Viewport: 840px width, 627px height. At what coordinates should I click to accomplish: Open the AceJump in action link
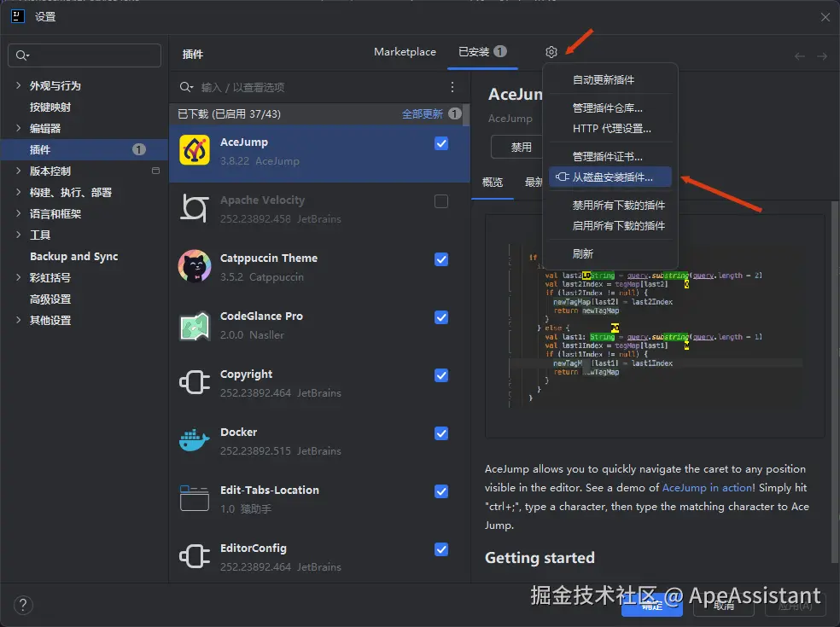pos(707,488)
